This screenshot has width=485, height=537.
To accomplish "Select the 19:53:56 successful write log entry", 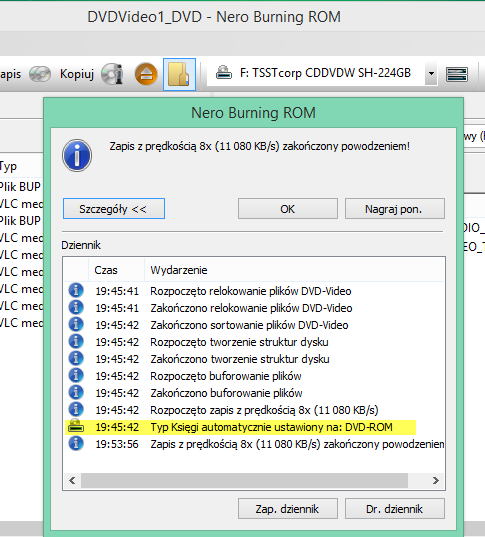I will pyautogui.click(x=254, y=444).
